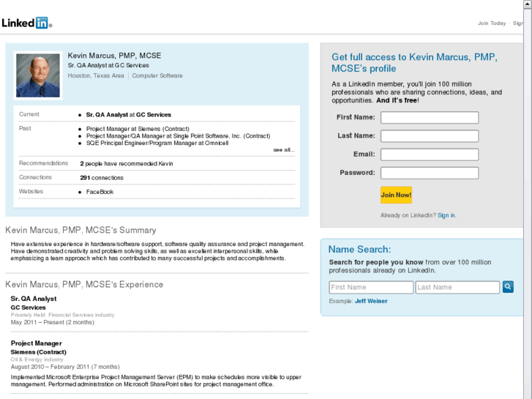Click the Name Search First Name box

coord(371,287)
